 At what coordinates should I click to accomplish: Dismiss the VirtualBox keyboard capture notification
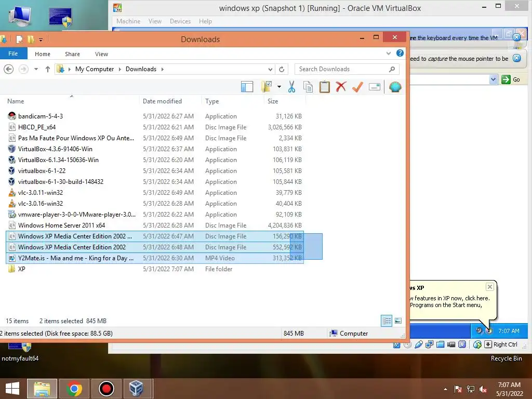517,37
